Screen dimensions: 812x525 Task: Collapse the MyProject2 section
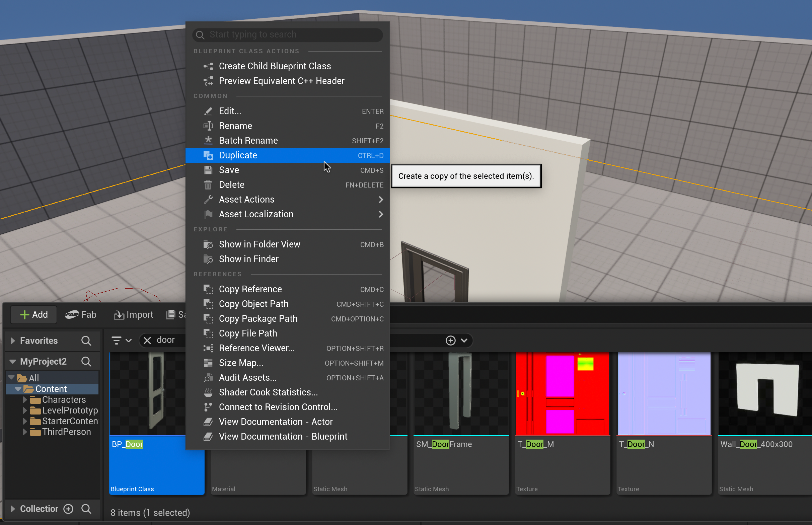coord(13,361)
